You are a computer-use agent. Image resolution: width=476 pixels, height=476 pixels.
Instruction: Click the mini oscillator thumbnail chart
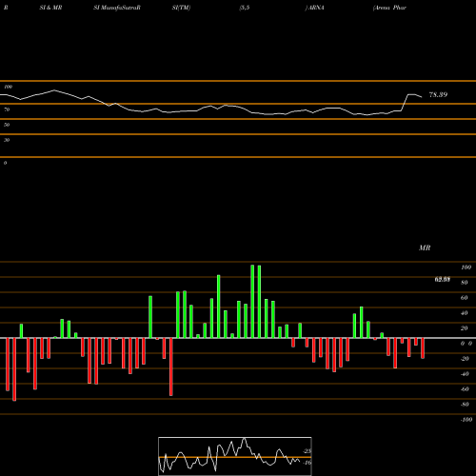235,456
